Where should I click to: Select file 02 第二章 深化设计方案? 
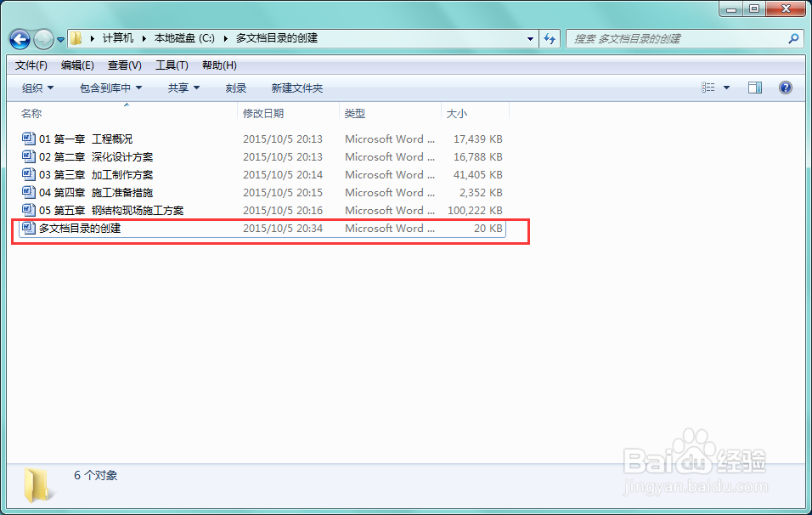[96, 157]
